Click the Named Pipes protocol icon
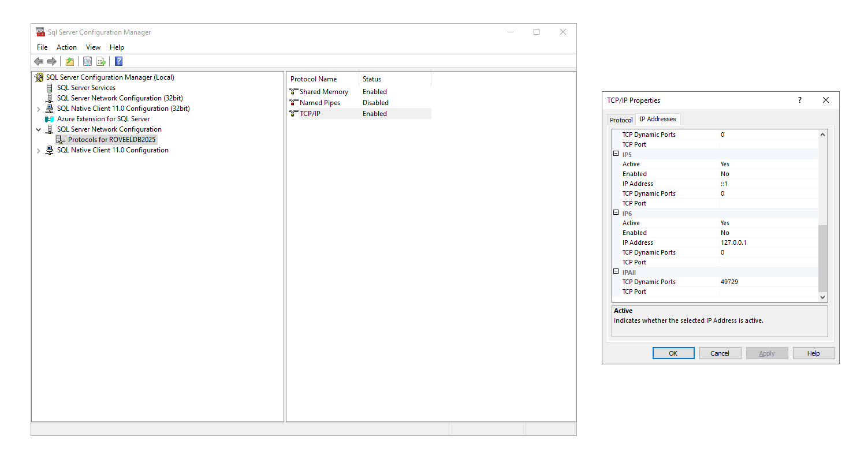The height and width of the screenshot is (459, 868). 294,103
